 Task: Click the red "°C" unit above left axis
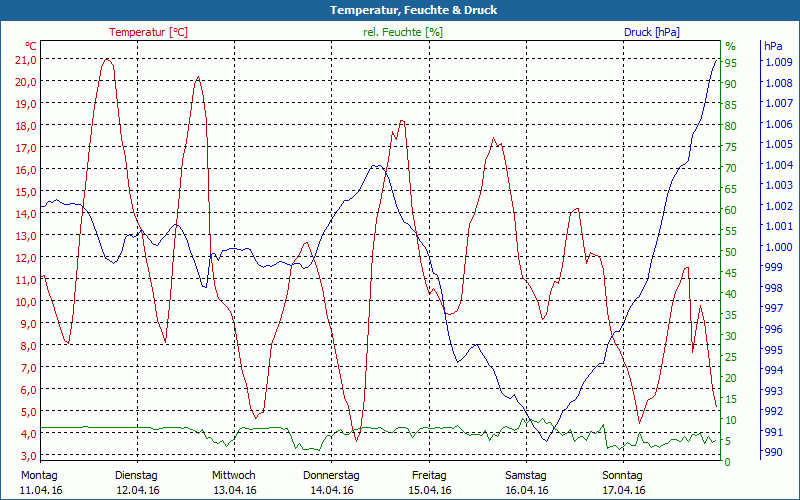(31, 46)
